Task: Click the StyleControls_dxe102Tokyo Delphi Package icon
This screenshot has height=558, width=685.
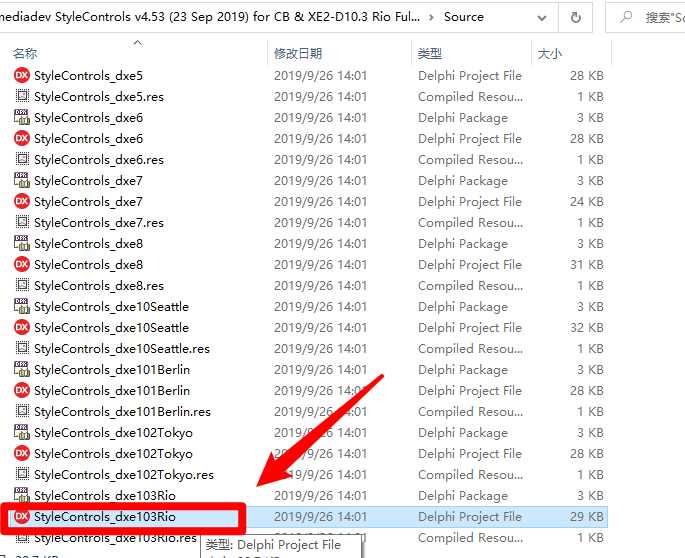Action: click(x=22, y=432)
